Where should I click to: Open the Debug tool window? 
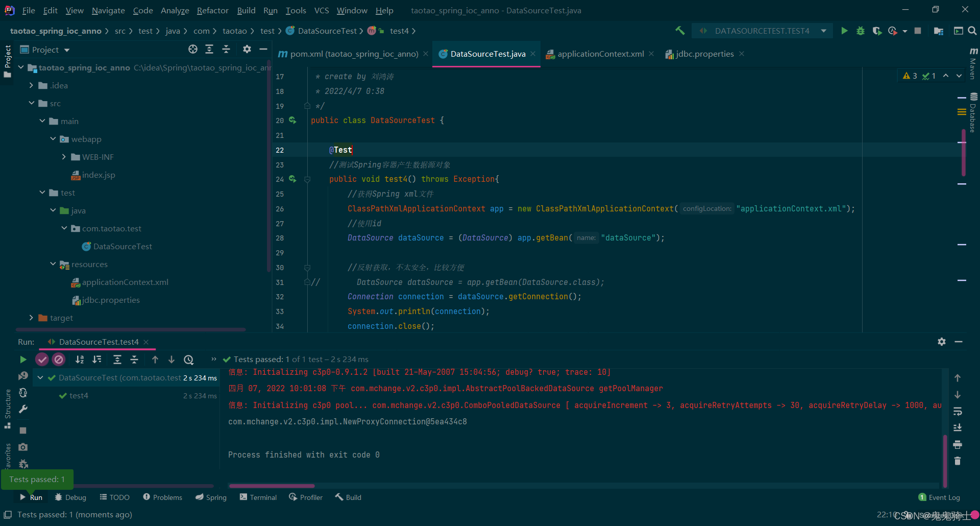pos(70,497)
